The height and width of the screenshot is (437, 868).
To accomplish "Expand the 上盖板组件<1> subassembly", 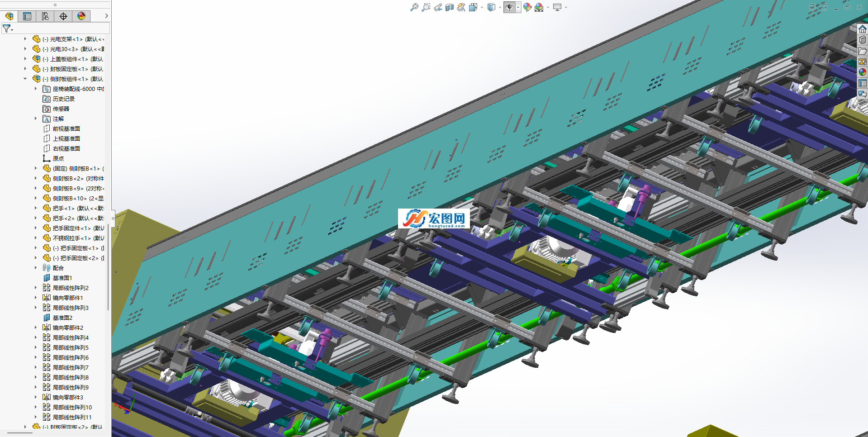I will click(25, 59).
